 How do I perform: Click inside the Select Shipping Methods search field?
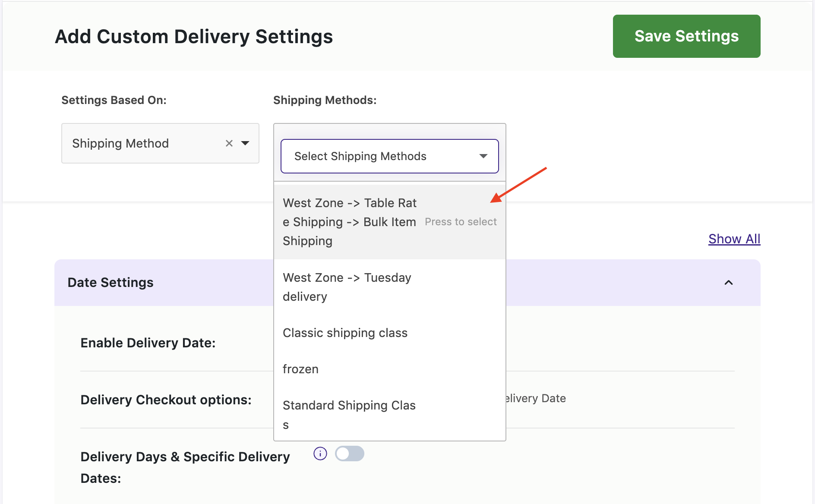(x=380, y=156)
